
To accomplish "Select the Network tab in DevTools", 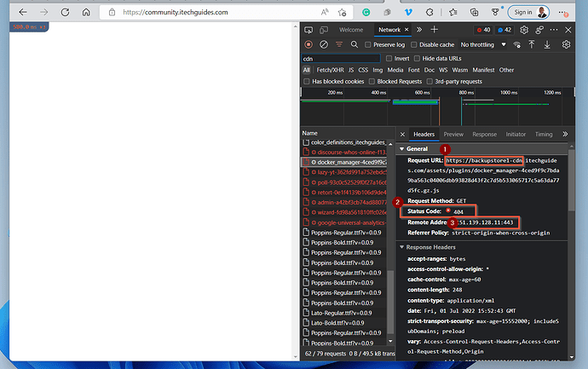I will 389,30.
